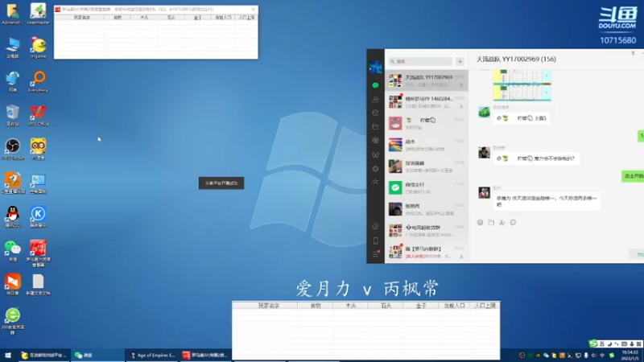This screenshot has width=644, height=362.
Task: Switch to the game platform taskbar item
Action: click(43, 356)
